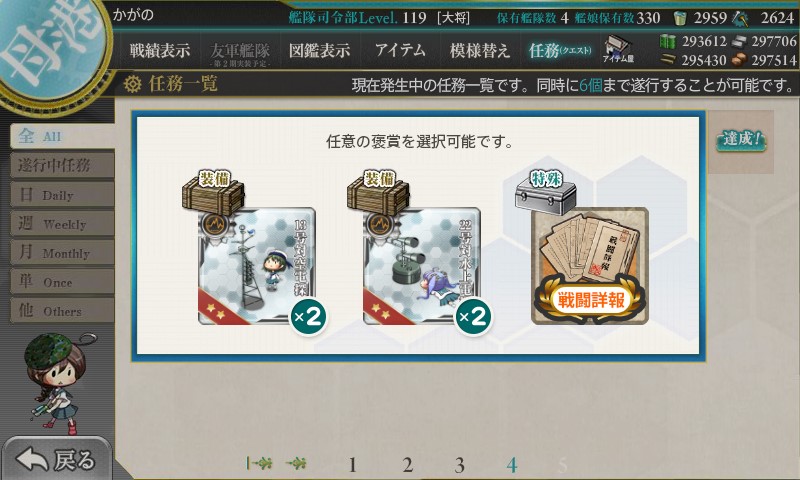Go to quest page 2
Screen dimensions: 800x480
click(407, 464)
